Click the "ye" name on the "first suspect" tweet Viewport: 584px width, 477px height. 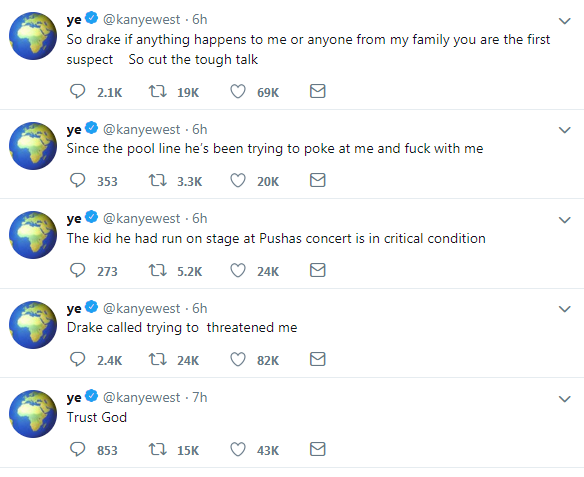click(74, 20)
